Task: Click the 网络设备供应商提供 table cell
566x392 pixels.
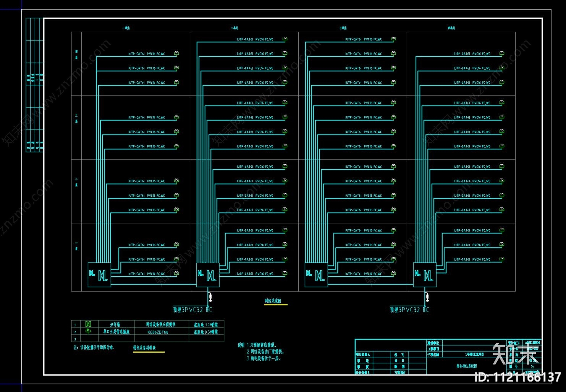Action: 161,324
